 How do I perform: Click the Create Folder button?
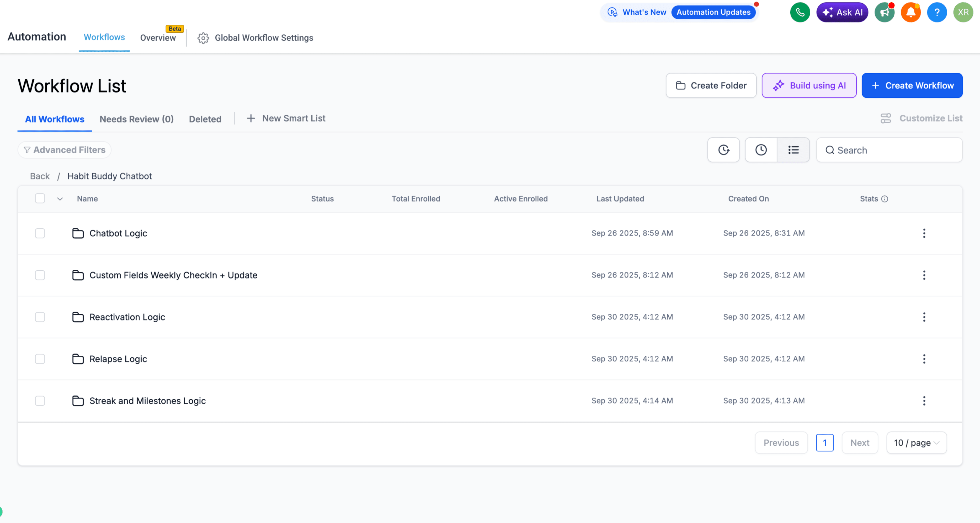pos(711,86)
